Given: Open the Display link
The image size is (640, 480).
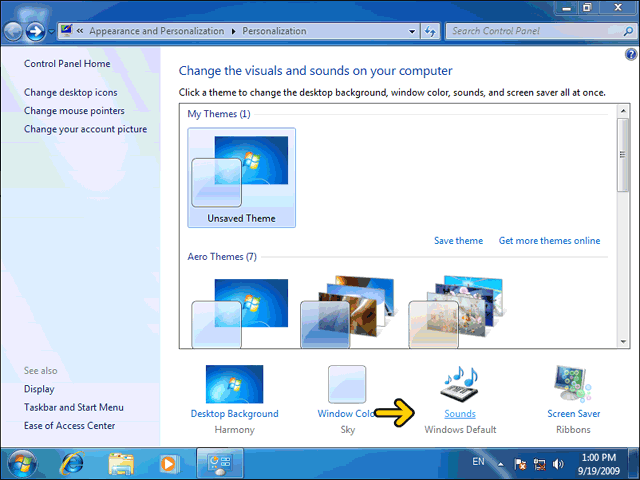Looking at the screenshot, I should (39, 389).
